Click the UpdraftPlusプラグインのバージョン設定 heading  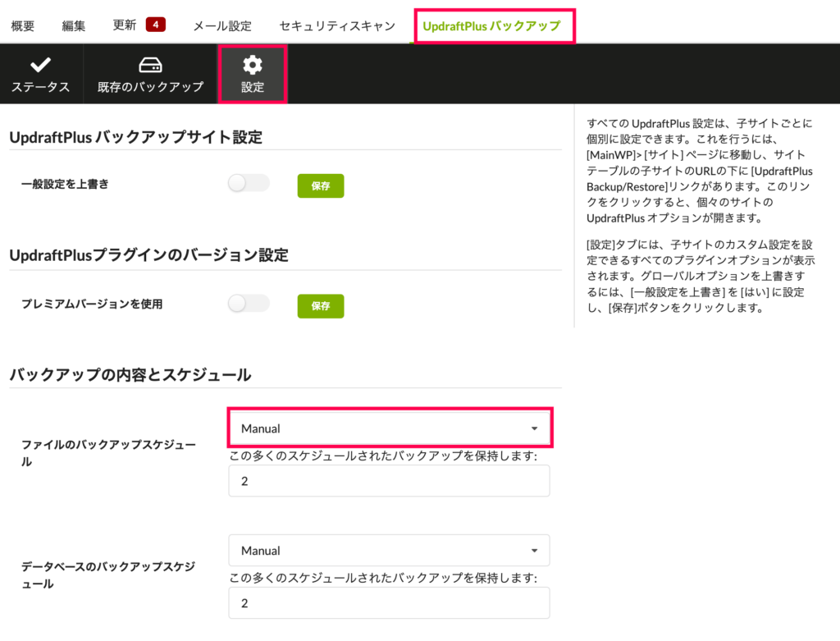[149, 254]
